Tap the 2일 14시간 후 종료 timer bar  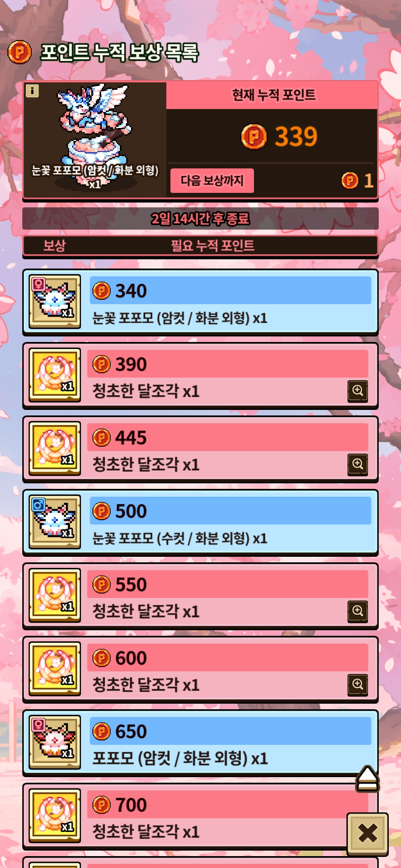[200, 218]
